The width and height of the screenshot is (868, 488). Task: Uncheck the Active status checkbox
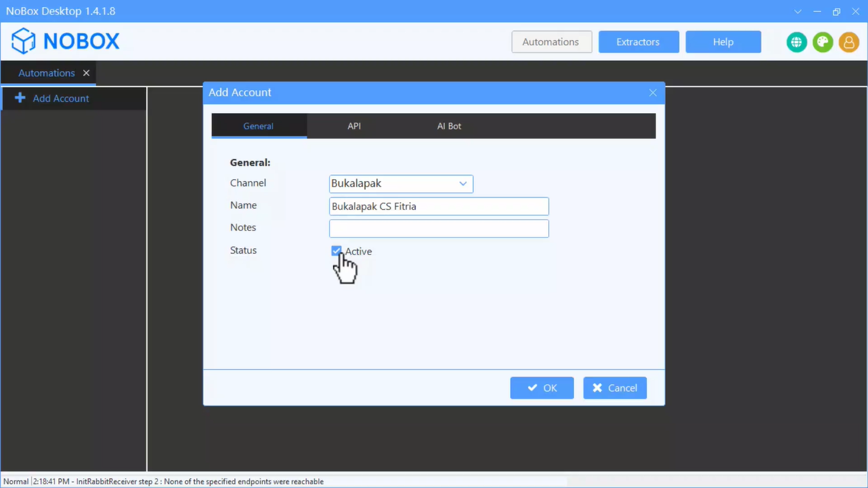tap(336, 251)
